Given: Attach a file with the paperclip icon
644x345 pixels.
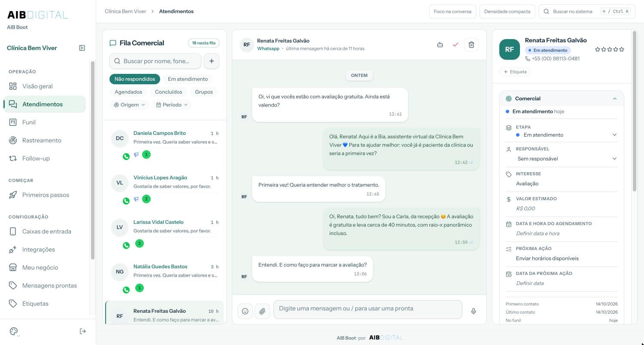Looking at the screenshot, I should coord(262,311).
